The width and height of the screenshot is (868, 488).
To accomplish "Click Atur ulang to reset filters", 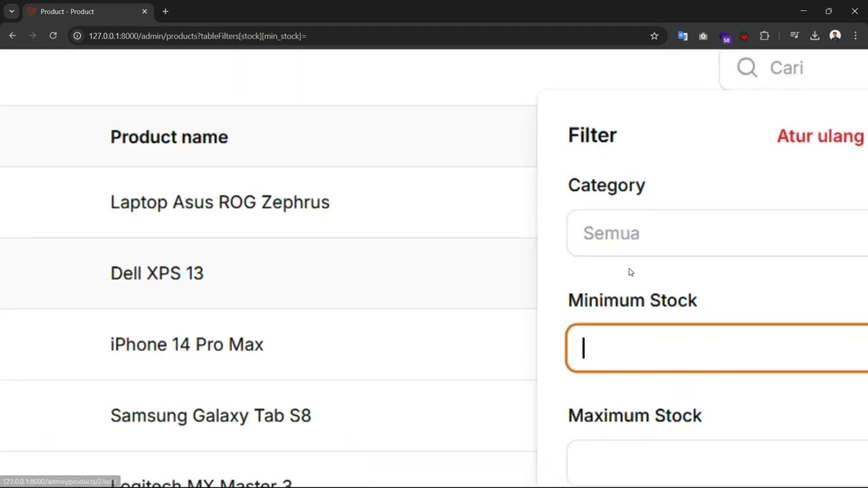I will pyautogui.click(x=821, y=136).
